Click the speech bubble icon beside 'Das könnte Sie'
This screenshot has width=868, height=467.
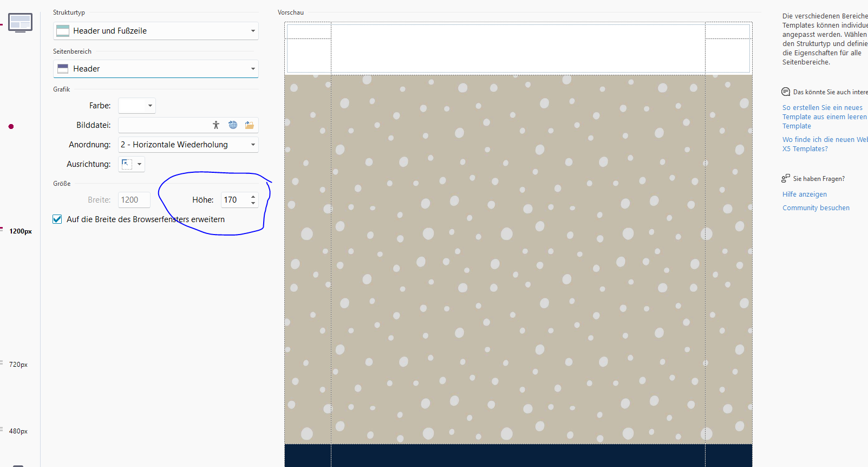click(x=786, y=92)
